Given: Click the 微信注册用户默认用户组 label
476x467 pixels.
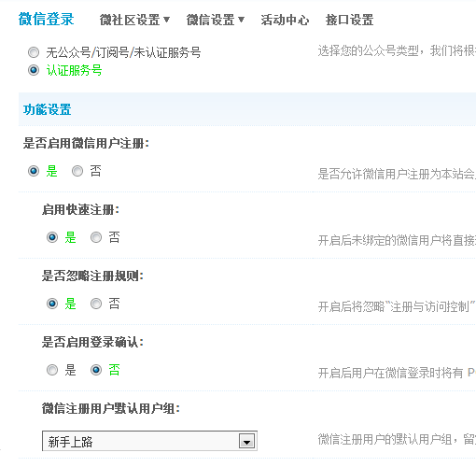Looking at the screenshot, I should [111, 408].
